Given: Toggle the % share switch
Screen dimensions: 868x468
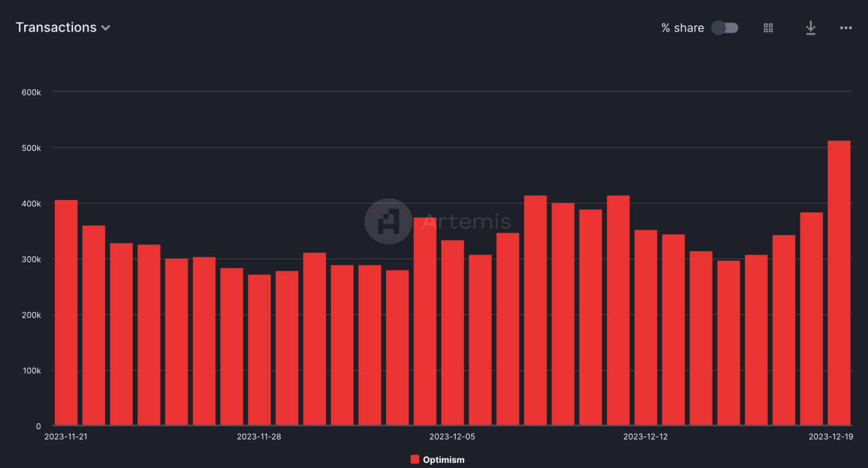Looking at the screenshot, I should tap(724, 28).
